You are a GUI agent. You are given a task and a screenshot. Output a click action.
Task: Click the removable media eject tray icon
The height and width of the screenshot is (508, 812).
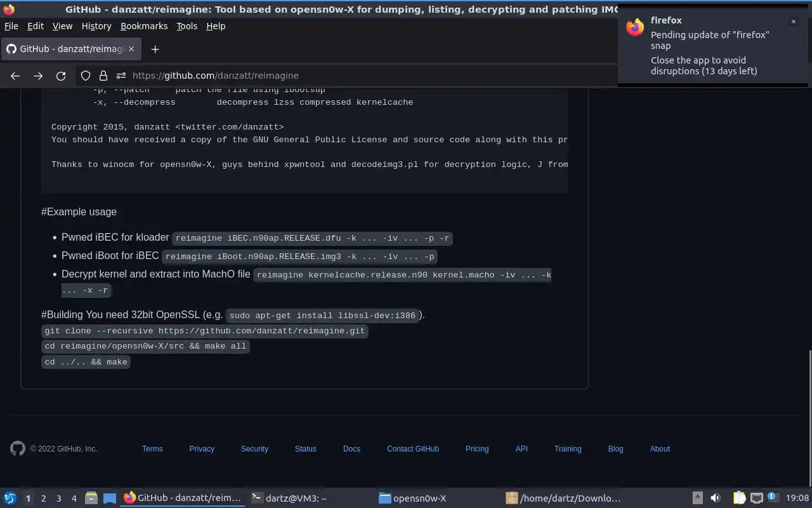(697, 498)
